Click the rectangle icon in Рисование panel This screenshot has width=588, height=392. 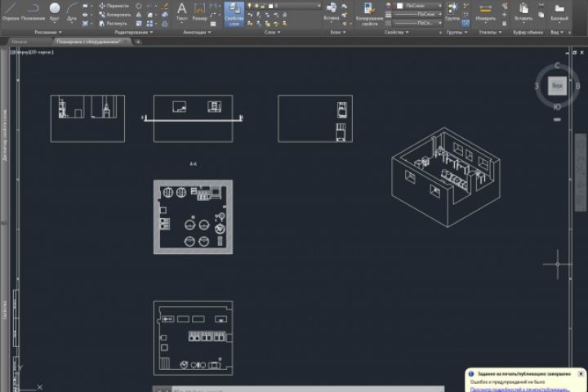tap(85, 6)
